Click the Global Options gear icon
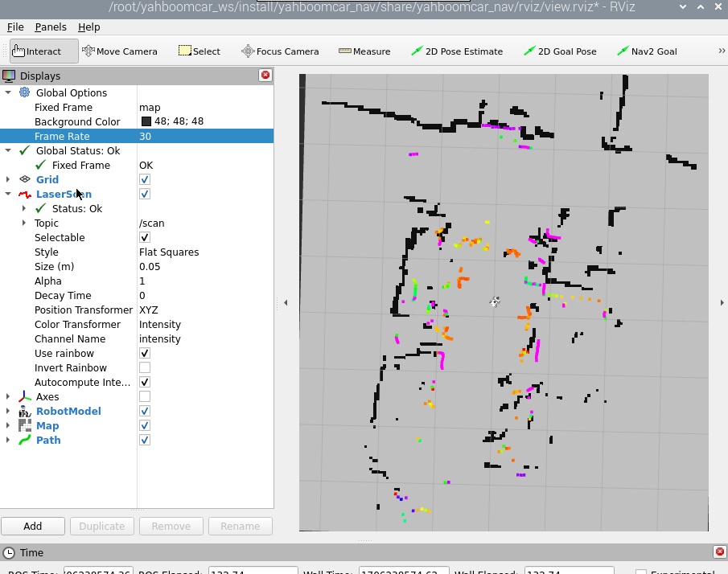Screen dimensions: 728x574 (x=25, y=92)
